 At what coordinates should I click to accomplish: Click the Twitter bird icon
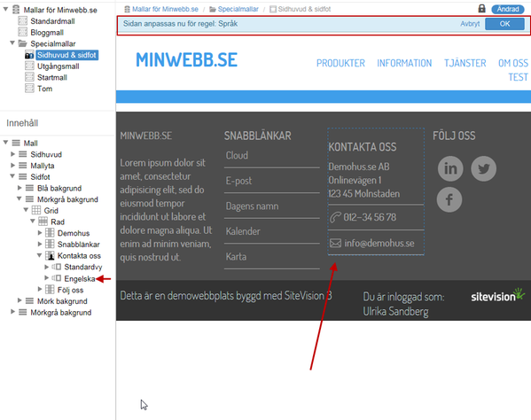coord(483,168)
